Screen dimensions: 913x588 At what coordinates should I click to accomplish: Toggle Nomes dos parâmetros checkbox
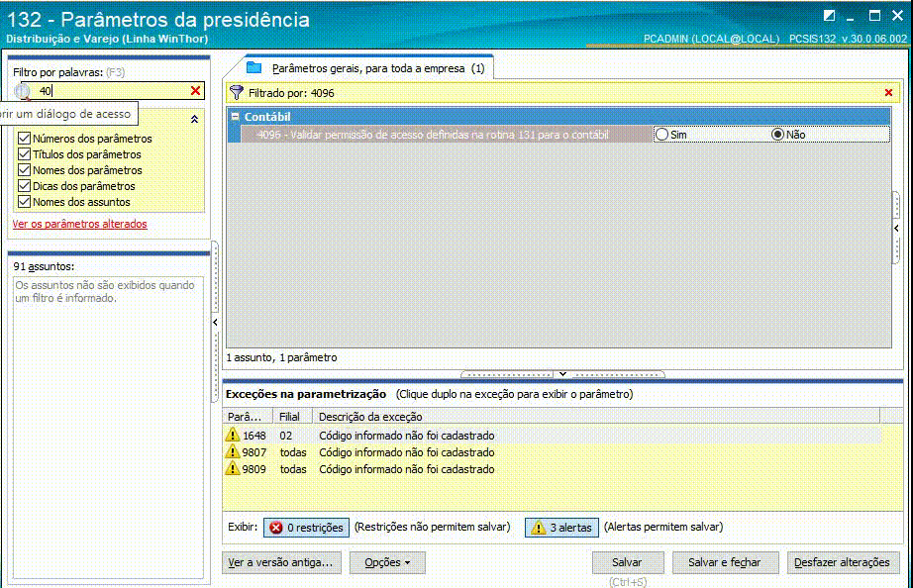tap(24, 170)
